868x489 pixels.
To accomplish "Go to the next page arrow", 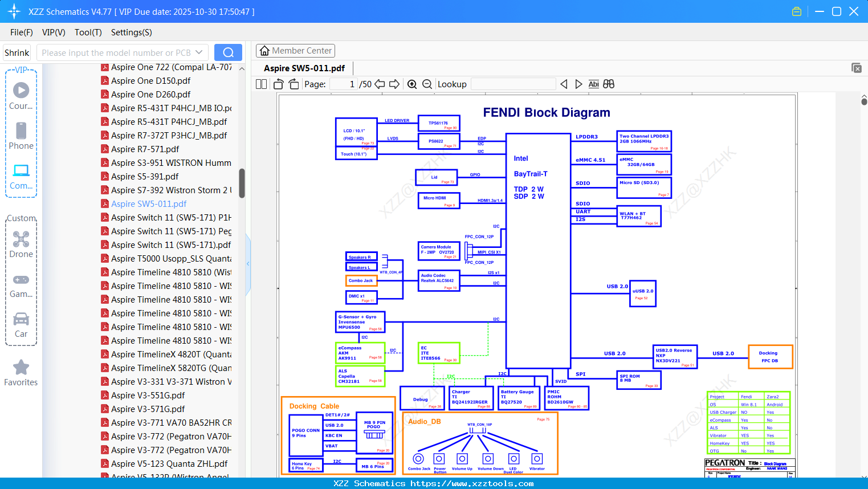I will point(394,84).
